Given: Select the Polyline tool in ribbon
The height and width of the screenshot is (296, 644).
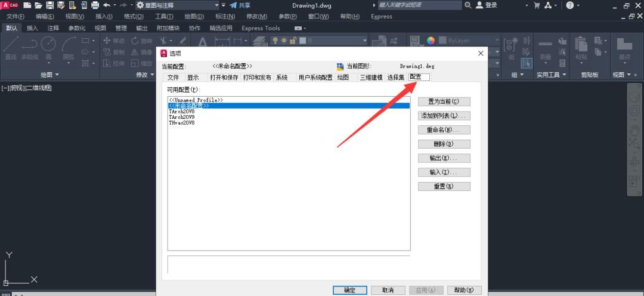Looking at the screenshot, I should point(30,48).
